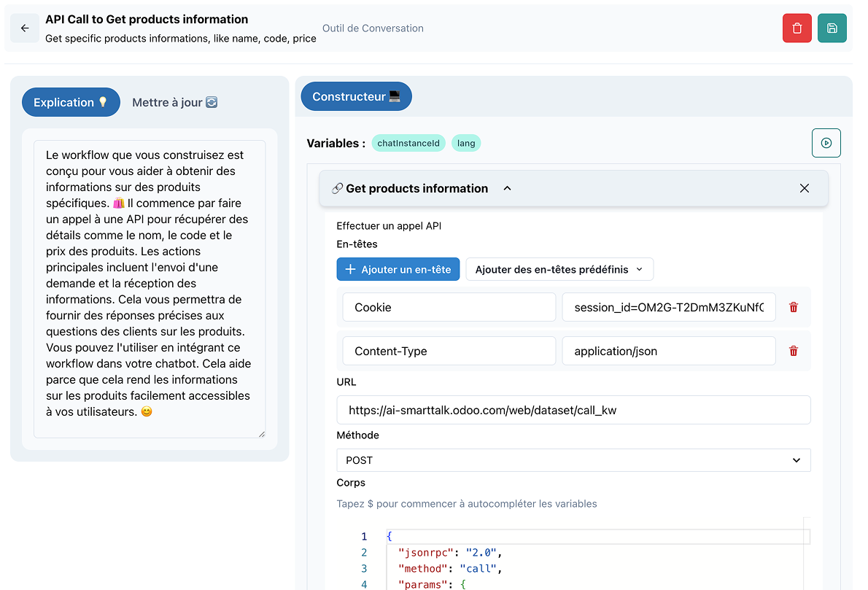Open the 'Ajouter des en-têtes prédéfinis' dropdown
868x590 pixels.
point(559,269)
